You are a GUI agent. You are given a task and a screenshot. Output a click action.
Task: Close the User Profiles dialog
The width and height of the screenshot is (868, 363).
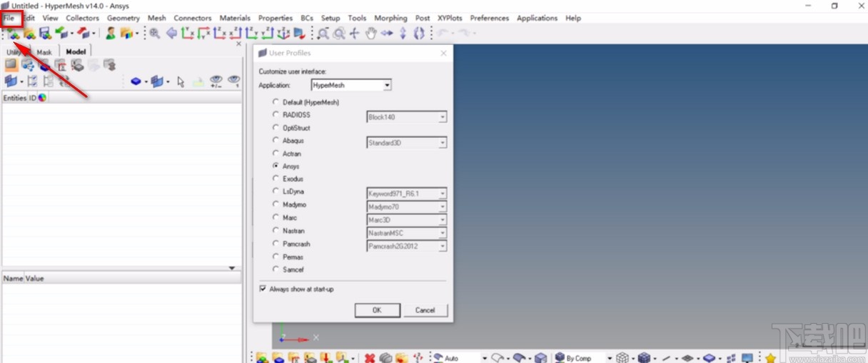coord(443,53)
